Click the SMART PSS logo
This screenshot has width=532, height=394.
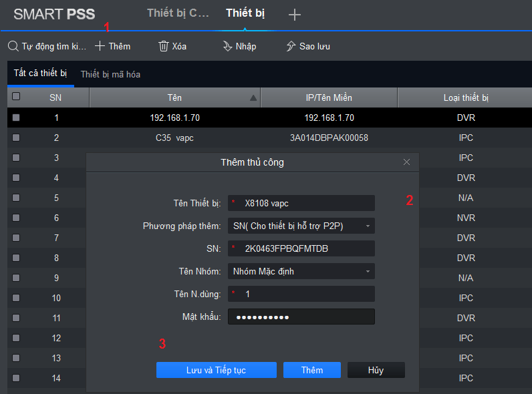(x=54, y=14)
